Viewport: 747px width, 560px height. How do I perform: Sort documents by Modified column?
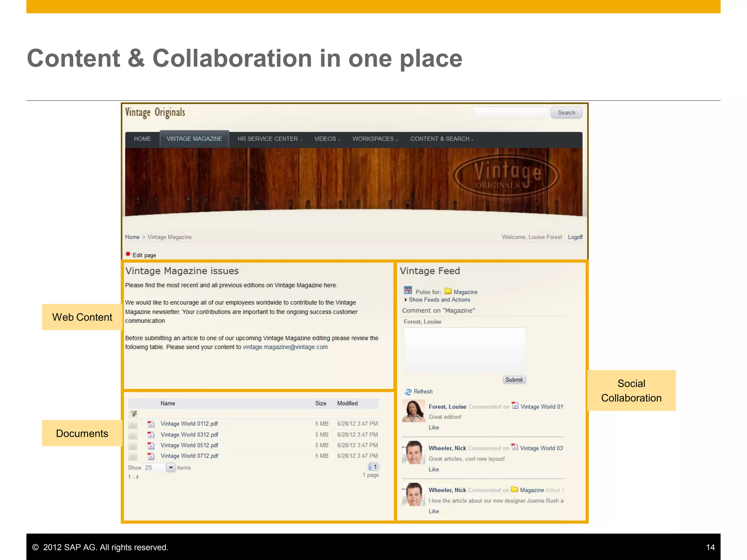[347, 403]
